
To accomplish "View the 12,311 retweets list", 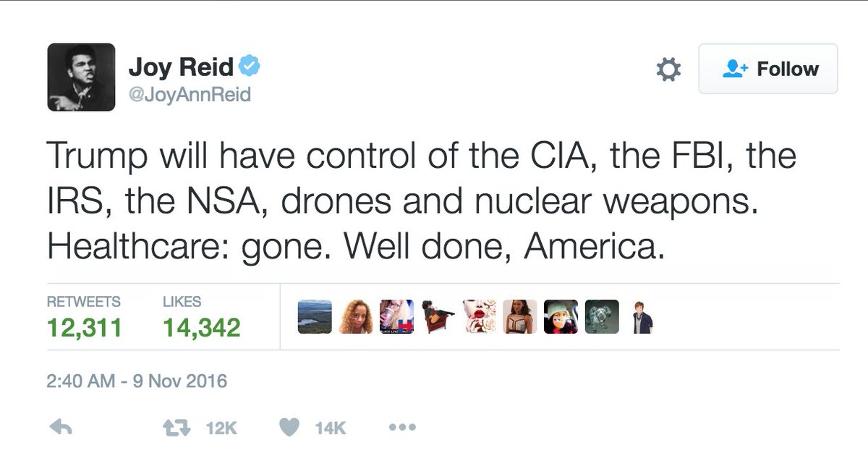I will pos(84,318).
